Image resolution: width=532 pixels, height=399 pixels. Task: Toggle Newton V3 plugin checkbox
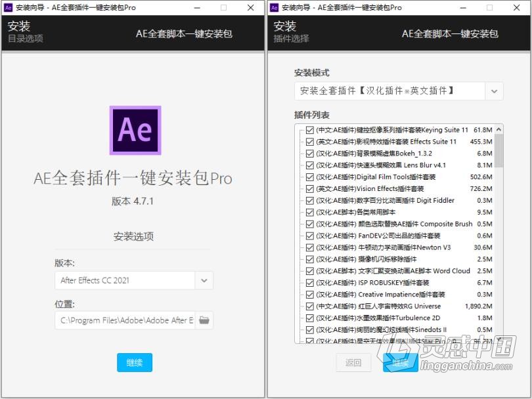pyautogui.click(x=309, y=247)
